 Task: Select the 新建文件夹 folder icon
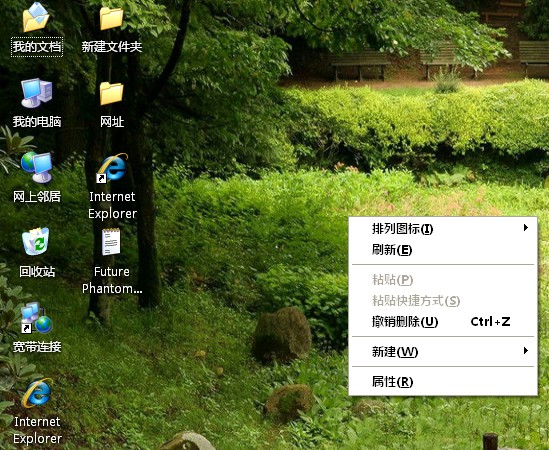[x=111, y=18]
